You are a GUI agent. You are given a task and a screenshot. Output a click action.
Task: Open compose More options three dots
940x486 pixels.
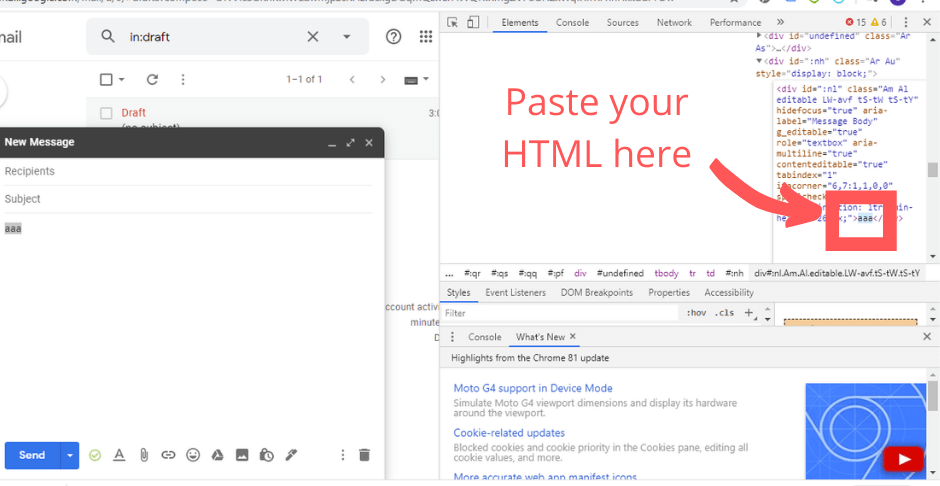342,455
